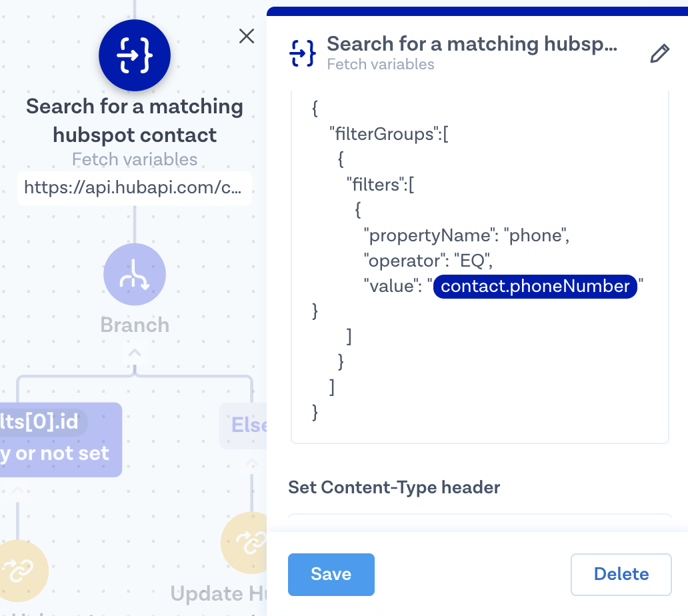Delete this workflow step
Screen dimensions: 688x616
[x=621, y=574]
